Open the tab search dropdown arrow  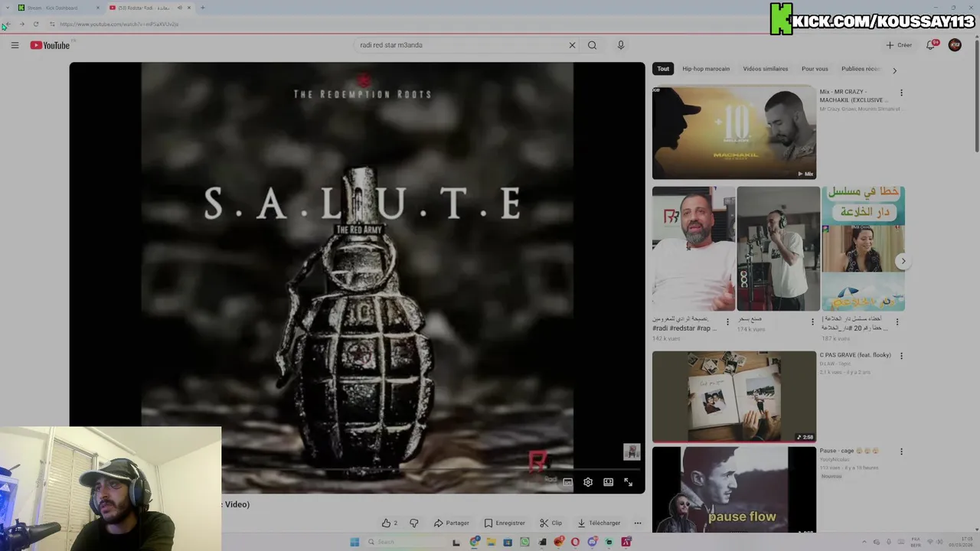click(x=7, y=8)
